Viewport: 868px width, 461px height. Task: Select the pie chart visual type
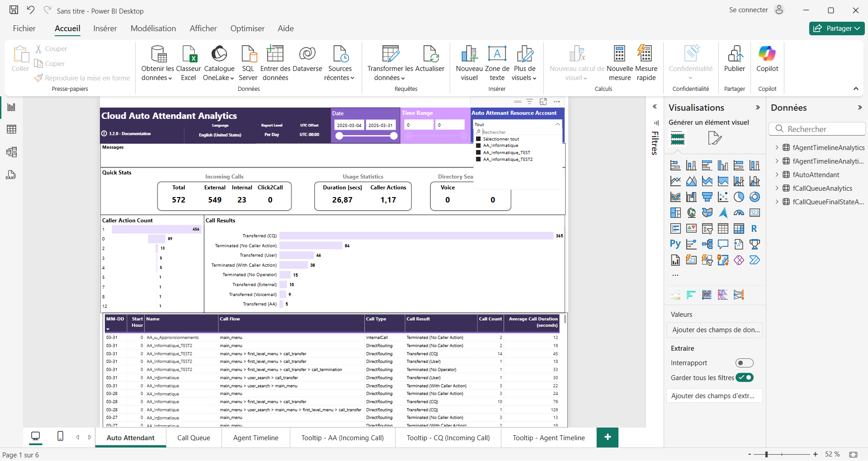pyautogui.click(x=739, y=197)
